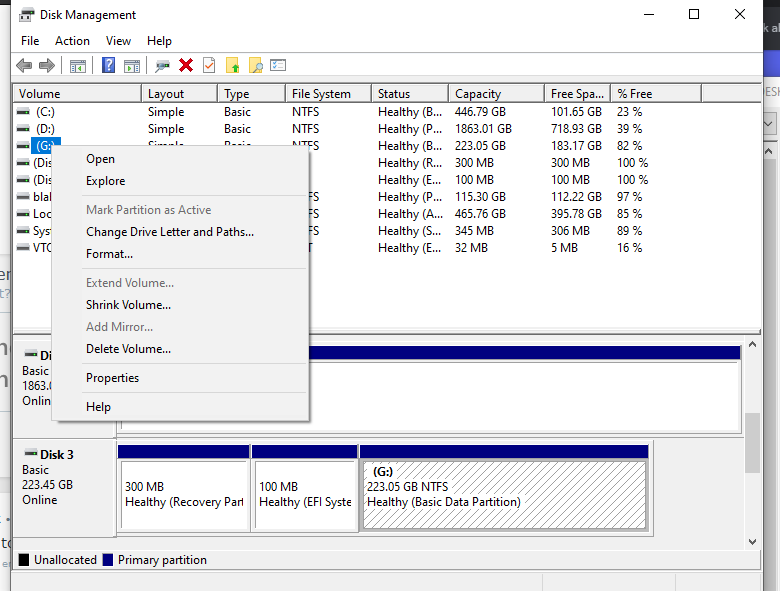Click the red X Delete icon

(x=186, y=66)
